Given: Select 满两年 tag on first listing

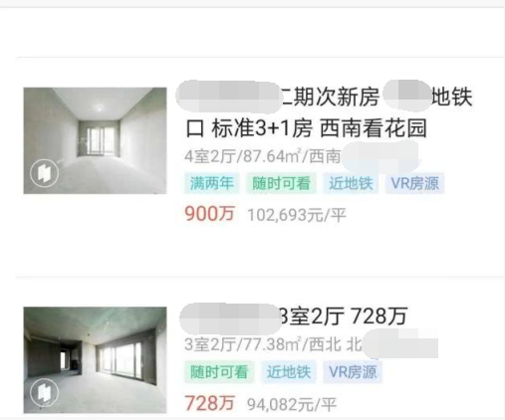Looking at the screenshot, I should point(212,183).
